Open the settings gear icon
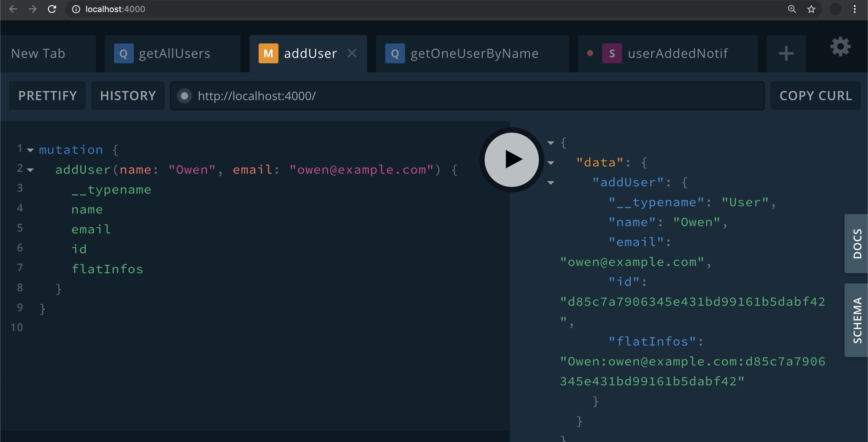This screenshot has height=442, width=868. pyautogui.click(x=840, y=47)
